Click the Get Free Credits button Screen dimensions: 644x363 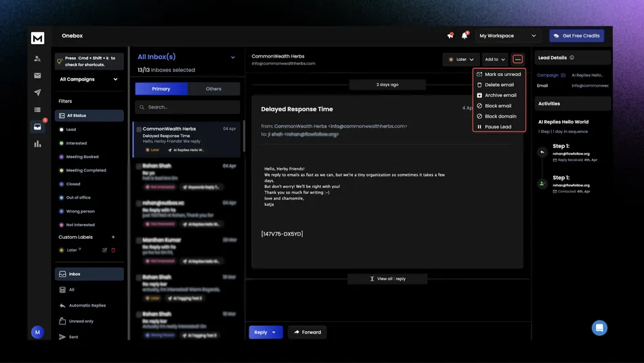pos(577,36)
